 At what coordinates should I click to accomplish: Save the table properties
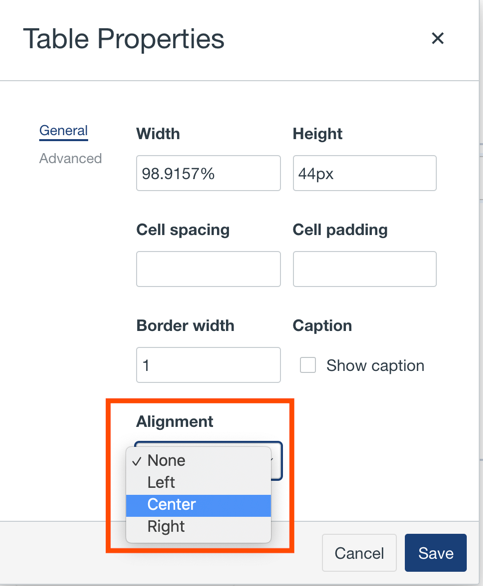(436, 553)
